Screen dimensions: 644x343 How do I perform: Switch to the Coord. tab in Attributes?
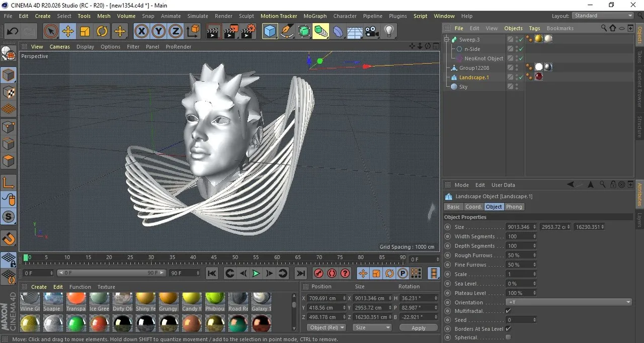[x=473, y=207]
